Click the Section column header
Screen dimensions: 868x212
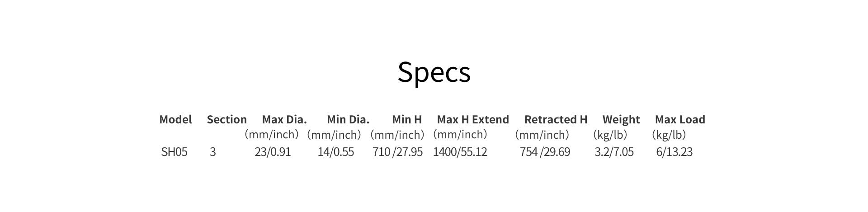pyautogui.click(x=226, y=119)
